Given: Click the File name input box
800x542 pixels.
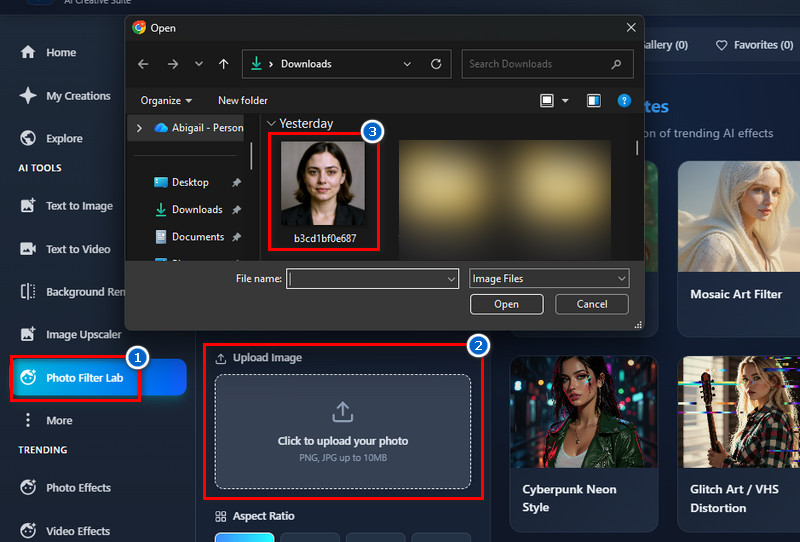Looking at the screenshot, I should coord(367,279).
